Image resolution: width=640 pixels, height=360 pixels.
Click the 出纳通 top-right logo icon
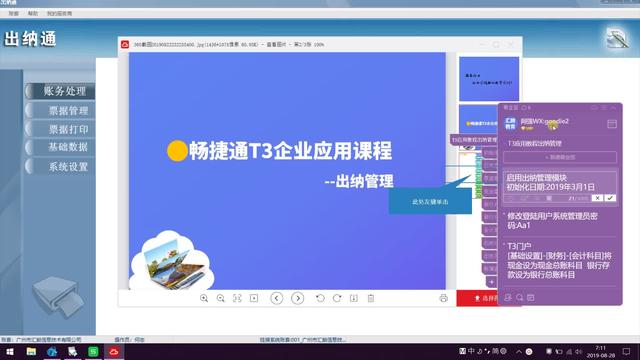[617, 38]
